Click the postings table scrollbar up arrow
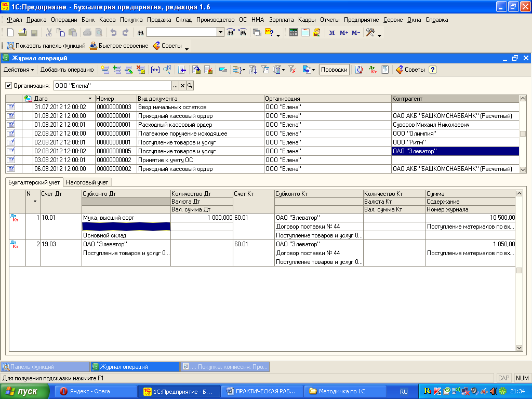532x399 pixels. point(519,193)
